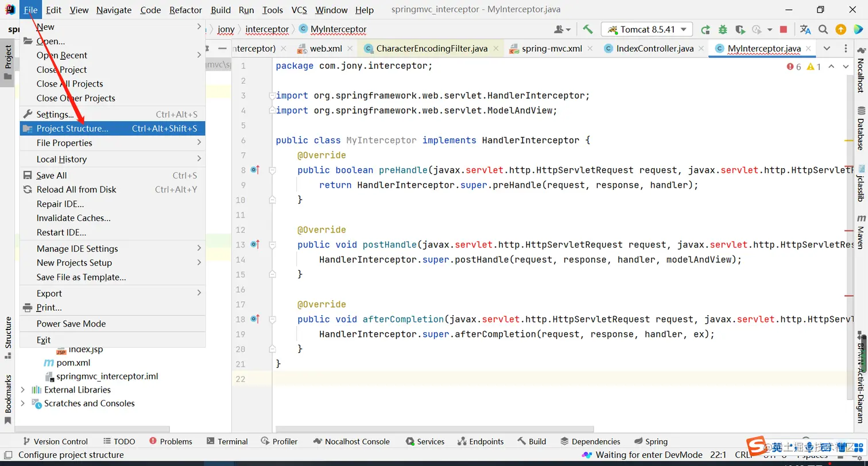Open the Local History submenu

click(x=113, y=160)
